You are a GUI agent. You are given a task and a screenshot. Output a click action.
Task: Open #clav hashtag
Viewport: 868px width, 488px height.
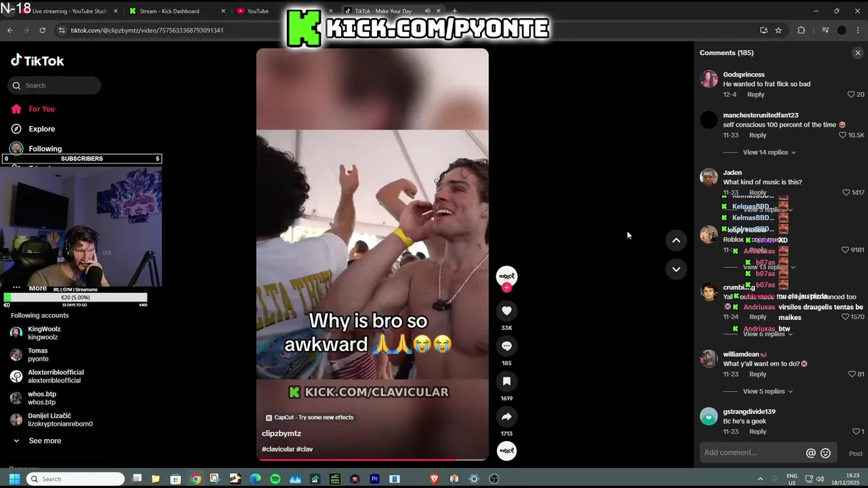(x=304, y=449)
